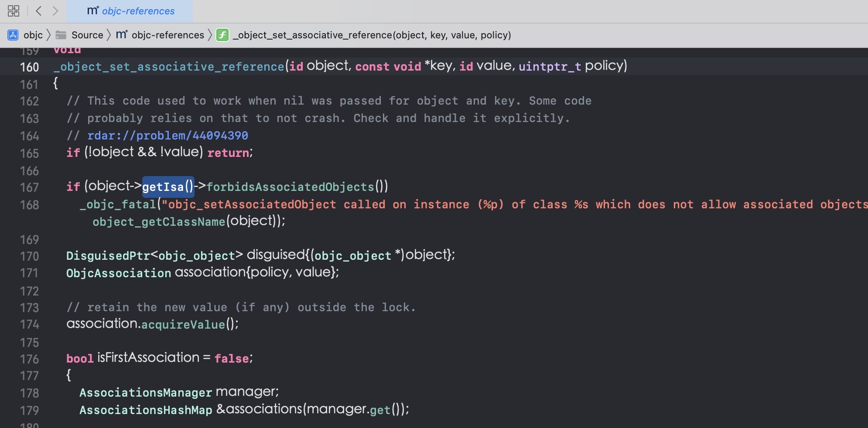This screenshot has height=428, width=868.
Task: Go forward to next file
Action: point(55,11)
